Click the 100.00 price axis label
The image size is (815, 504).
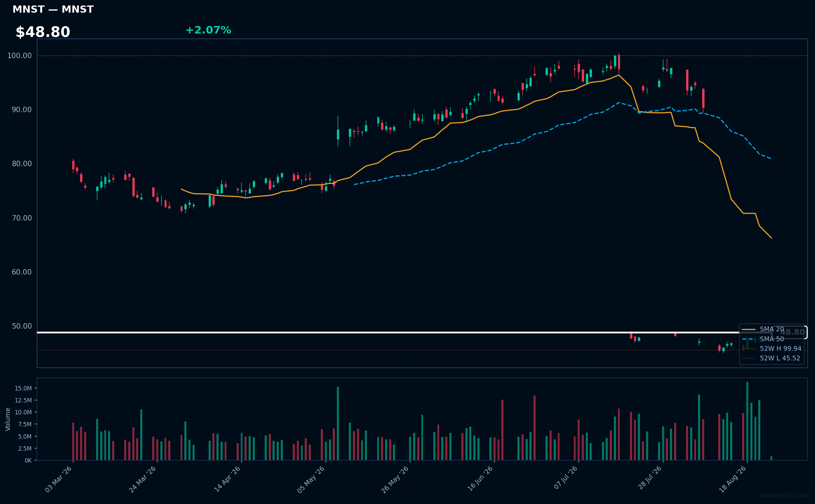19,56
